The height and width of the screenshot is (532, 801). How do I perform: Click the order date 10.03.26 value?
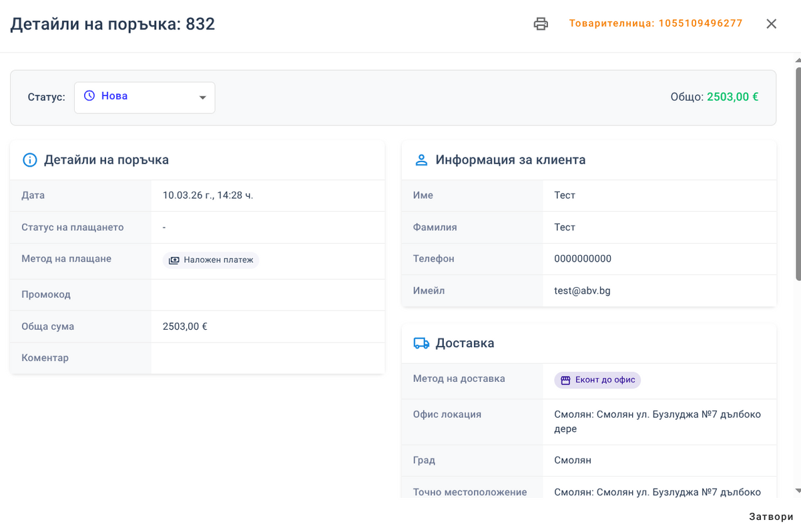tap(208, 196)
